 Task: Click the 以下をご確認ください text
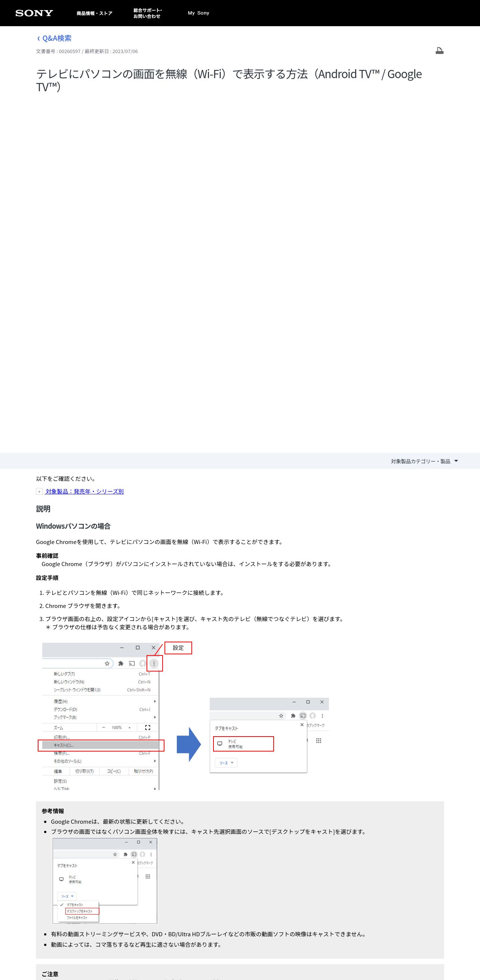pos(67,479)
